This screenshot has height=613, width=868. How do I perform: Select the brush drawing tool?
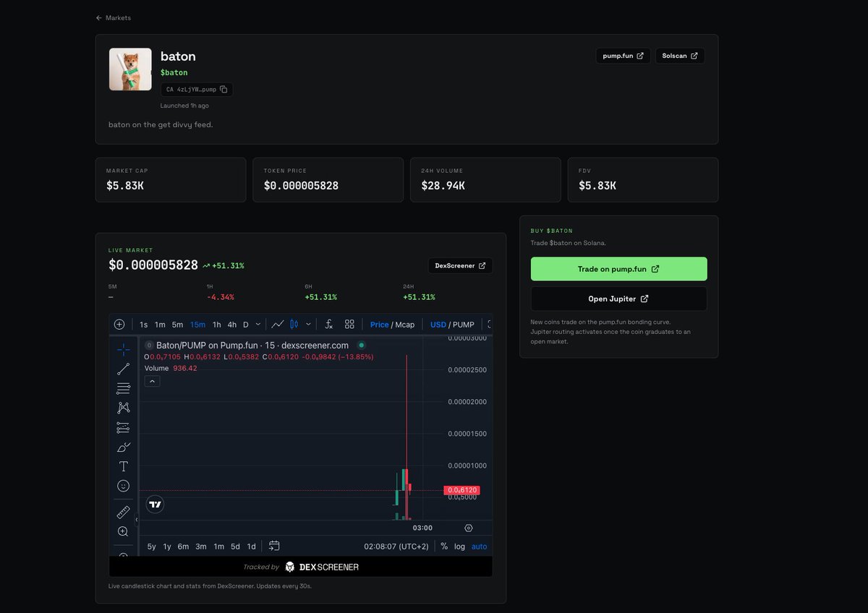pyautogui.click(x=123, y=447)
